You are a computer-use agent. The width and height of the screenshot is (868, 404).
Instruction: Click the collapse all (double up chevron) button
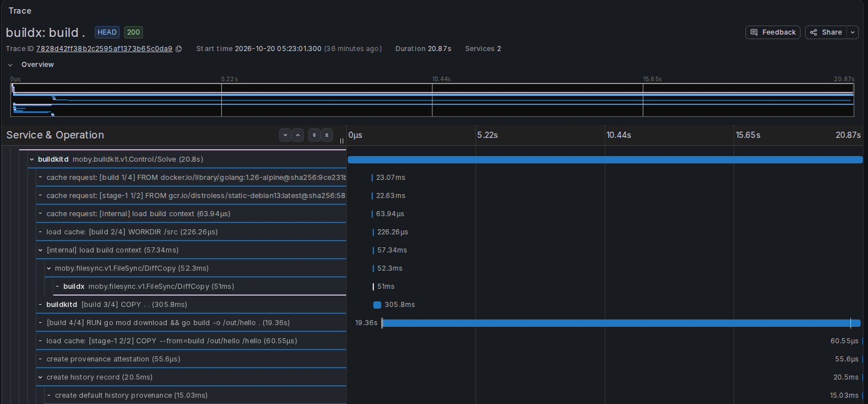coord(327,135)
